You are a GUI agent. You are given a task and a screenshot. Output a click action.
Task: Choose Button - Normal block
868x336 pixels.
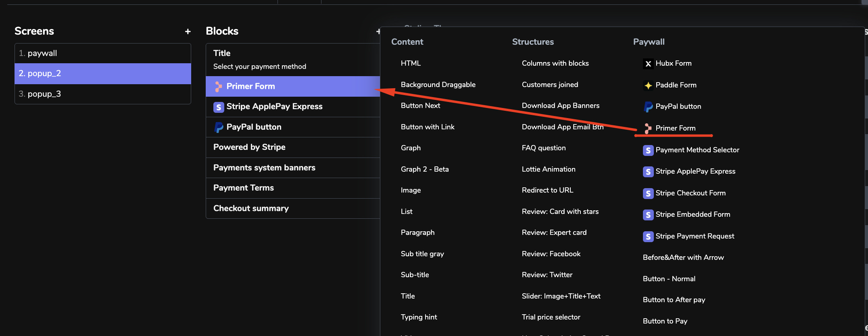coord(669,279)
